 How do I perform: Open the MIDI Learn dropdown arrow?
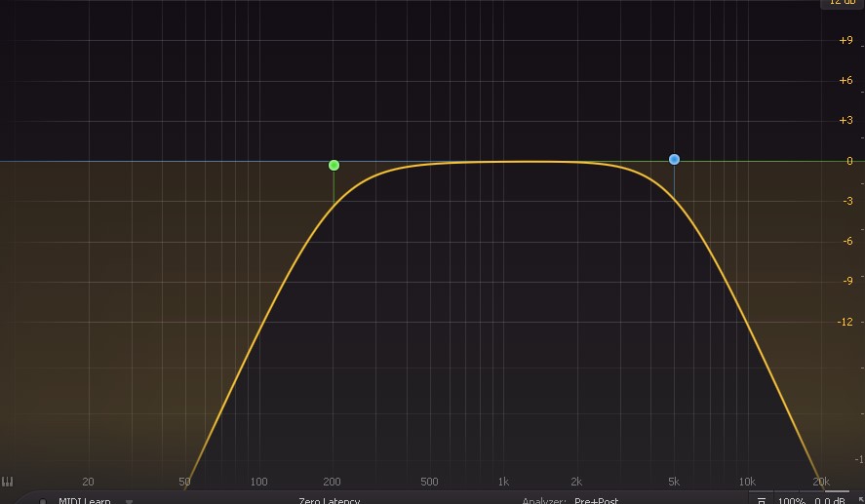tap(129, 501)
